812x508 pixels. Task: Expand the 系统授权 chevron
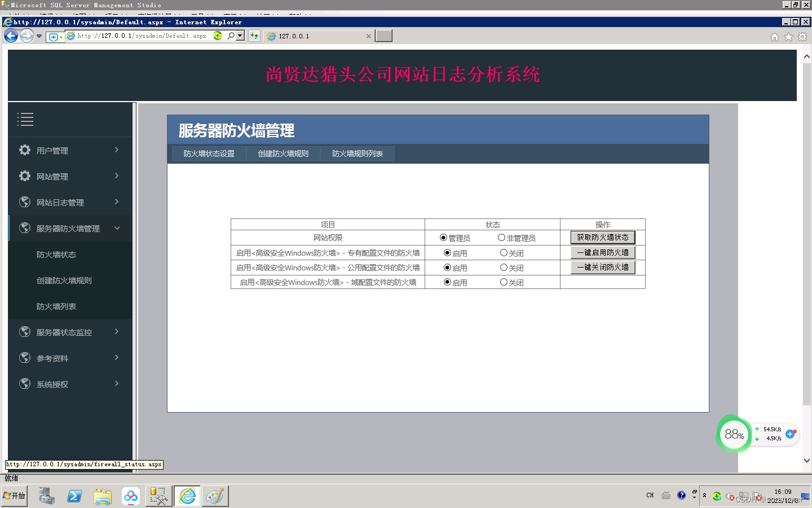[117, 383]
